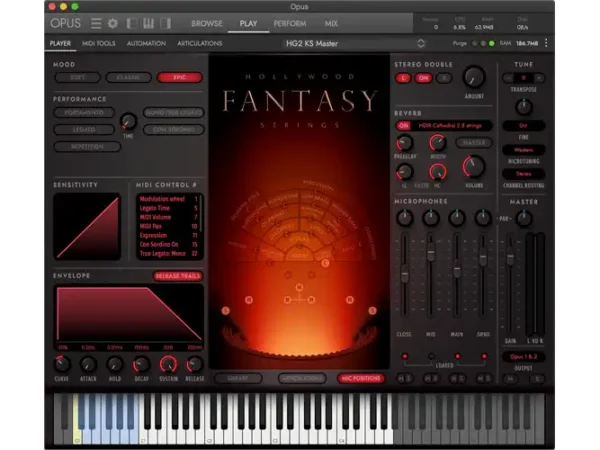Click the Mid microphone pan knob
Viewport: 600px width, 450px height.
[x=430, y=218]
